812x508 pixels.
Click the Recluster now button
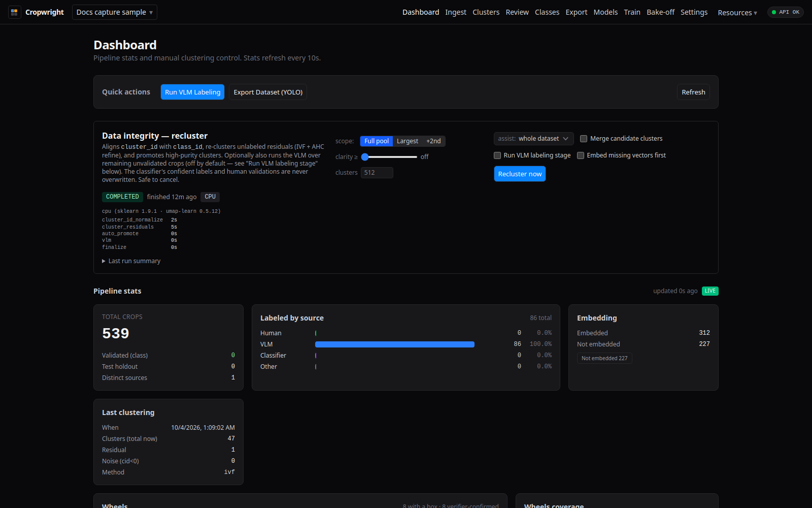[x=520, y=174]
